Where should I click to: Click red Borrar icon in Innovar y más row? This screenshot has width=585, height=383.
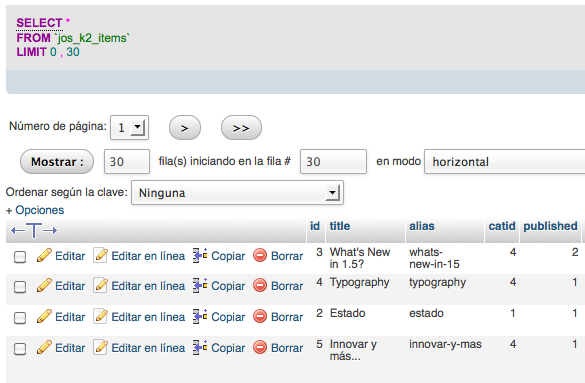260,348
